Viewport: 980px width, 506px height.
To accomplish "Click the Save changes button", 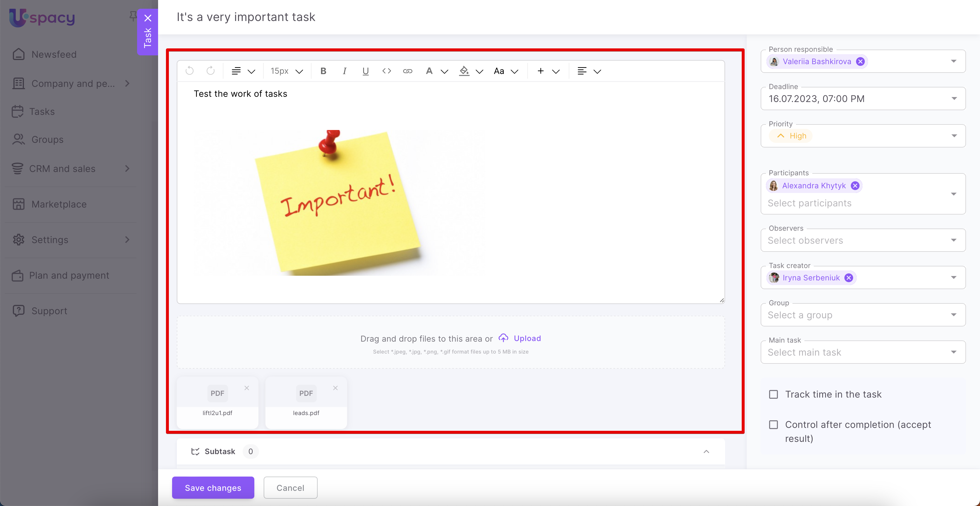I will [x=213, y=487].
